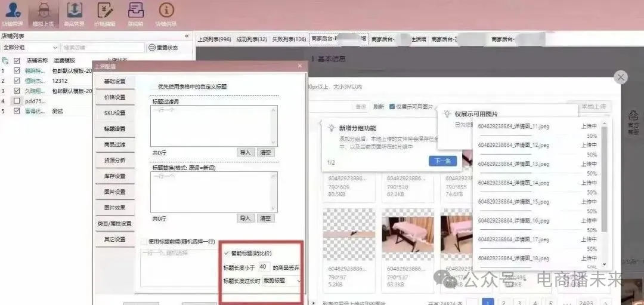Expand the 全部分组 group dropdown

pyautogui.click(x=30, y=48)
